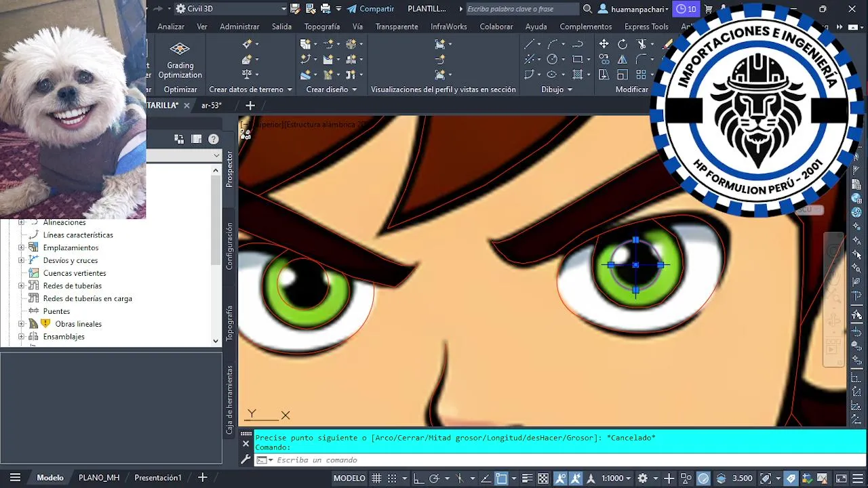Screen dimensions: 868x488
Task: Click the Escriba palabra clave search field
Action: pos(522,9)
